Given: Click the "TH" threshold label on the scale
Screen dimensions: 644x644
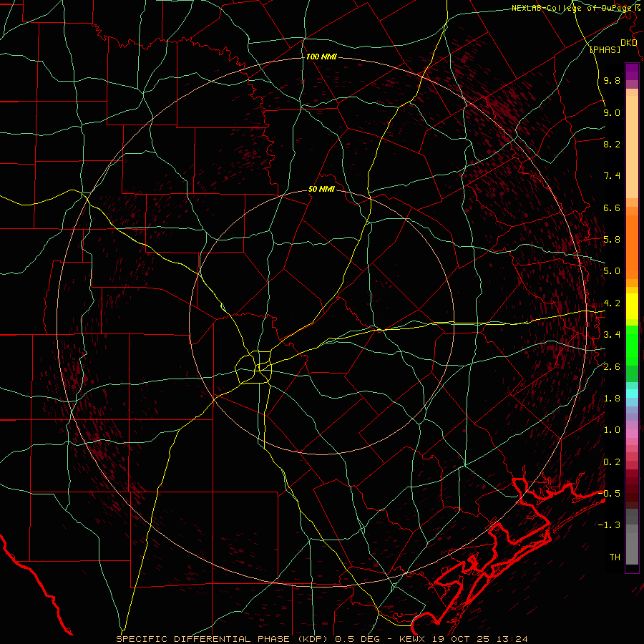Looking at the screenshot, I should 615,557.
